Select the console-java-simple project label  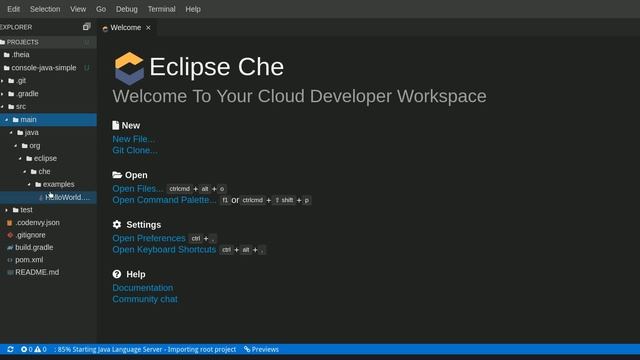click(44, 68)
